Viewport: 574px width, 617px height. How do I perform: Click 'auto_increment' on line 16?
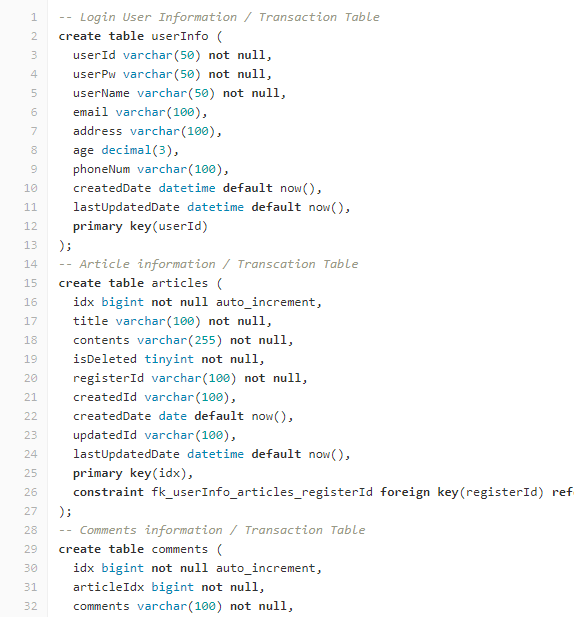[x=266, y=302]
